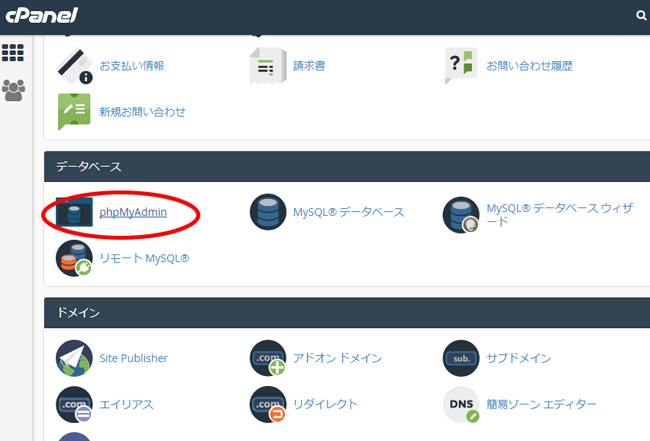Click the DNS zone editor icon

[461, 405]
